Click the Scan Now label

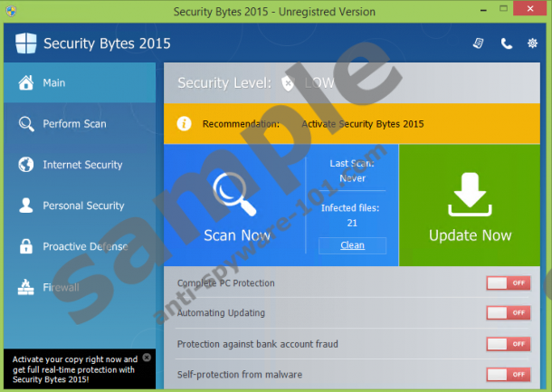click(237, 235)
